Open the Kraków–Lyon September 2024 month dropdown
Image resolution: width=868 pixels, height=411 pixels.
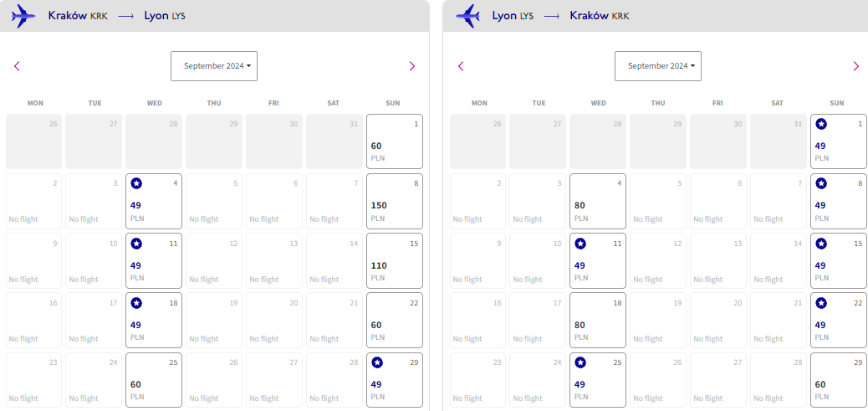(214, 66)
